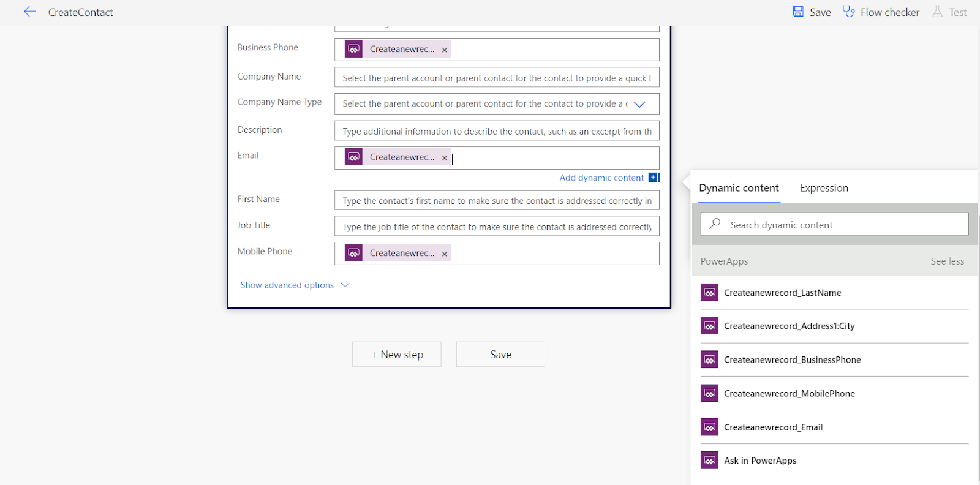Image resolution: width=980 pixels, height=485 pixels.
Task: Click the CreateContact flow title
Action: pyautogui.click(x=81, y=12)
